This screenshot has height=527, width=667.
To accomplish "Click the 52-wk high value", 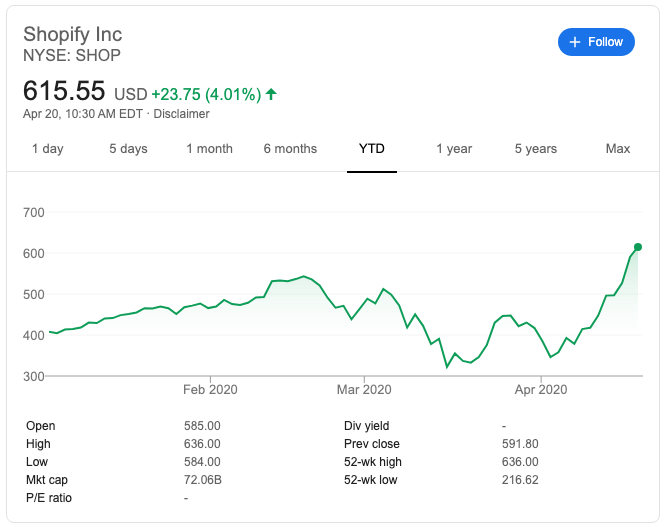I will pos(520,462).
